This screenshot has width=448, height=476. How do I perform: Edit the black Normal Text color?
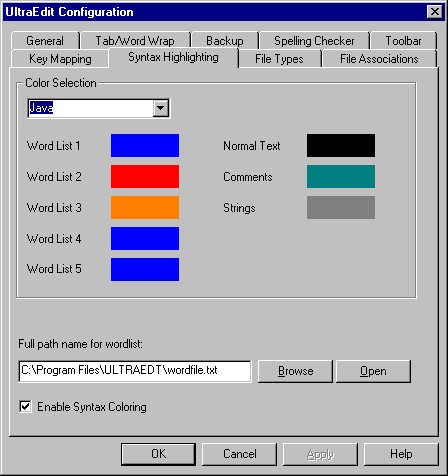(x=341, y=145)
